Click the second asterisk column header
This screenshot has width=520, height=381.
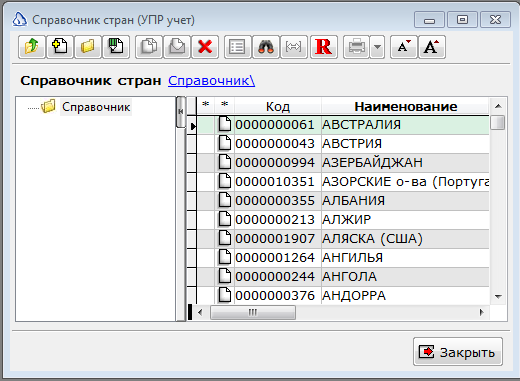coord(225,106)
